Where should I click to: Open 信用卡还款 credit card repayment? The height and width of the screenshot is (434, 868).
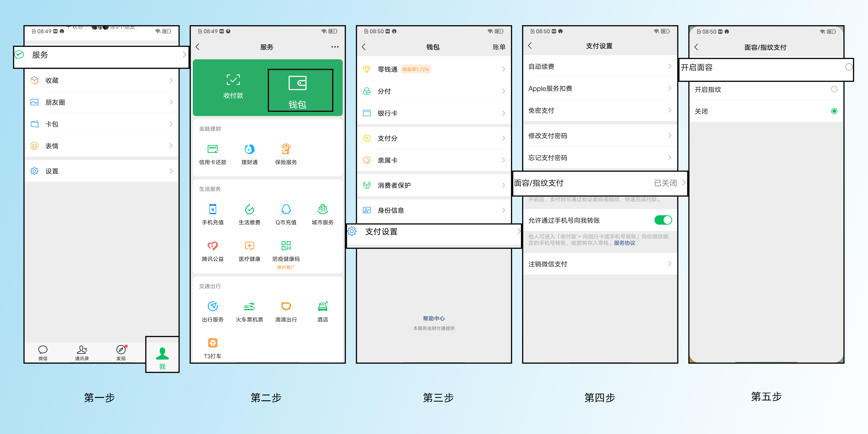[213, 155]
